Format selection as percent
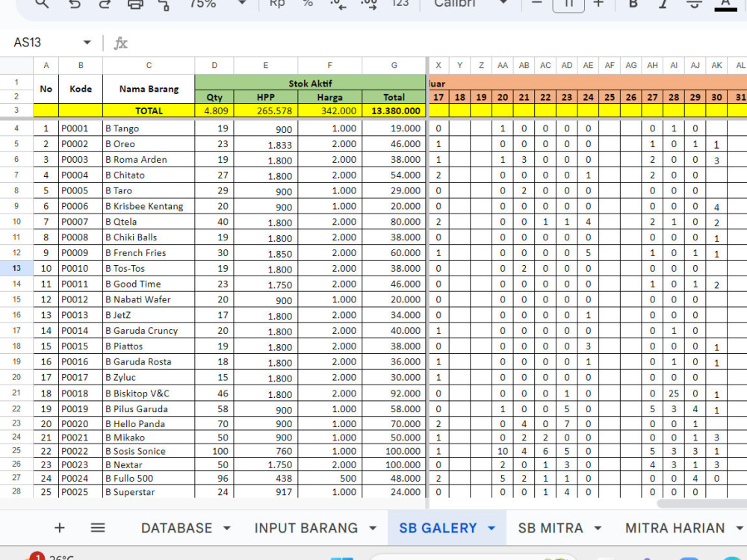 308,3
